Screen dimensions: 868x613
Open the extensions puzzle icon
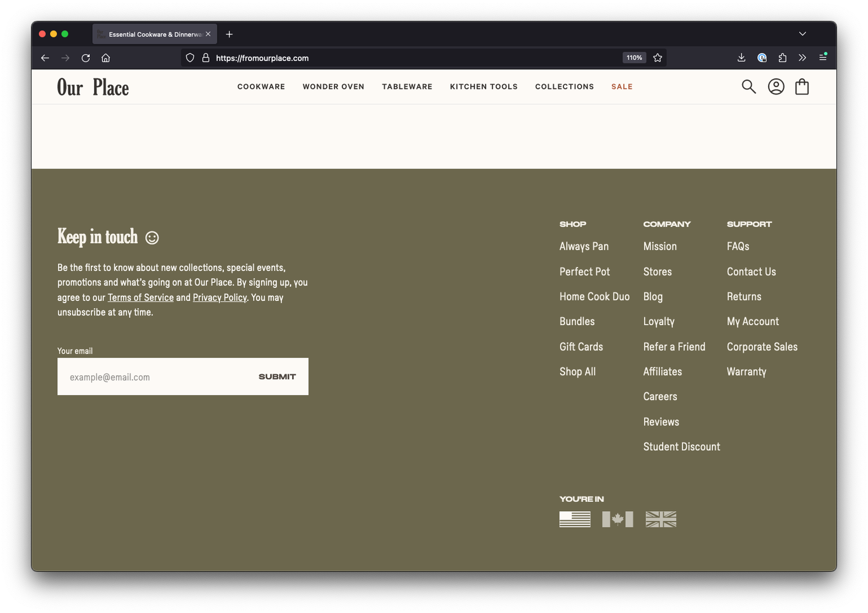coord(782,57)
